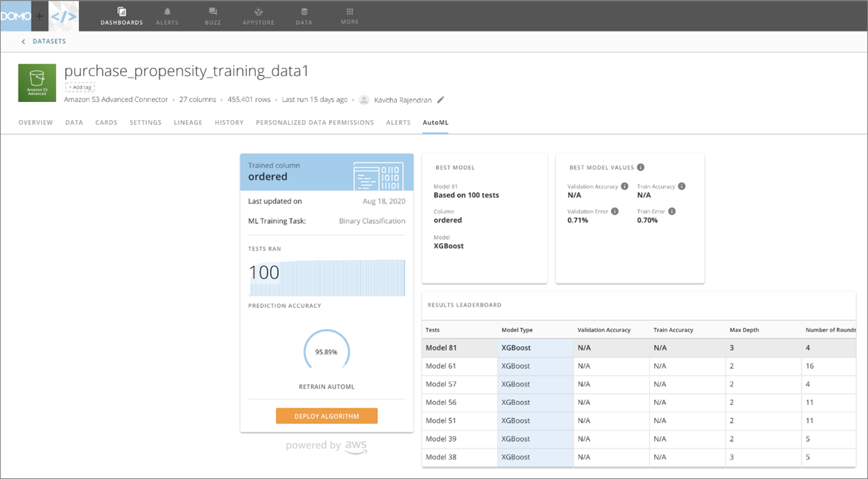Click the Validation Error info icon
The image size is (868, 479).
tap(615, 211)
